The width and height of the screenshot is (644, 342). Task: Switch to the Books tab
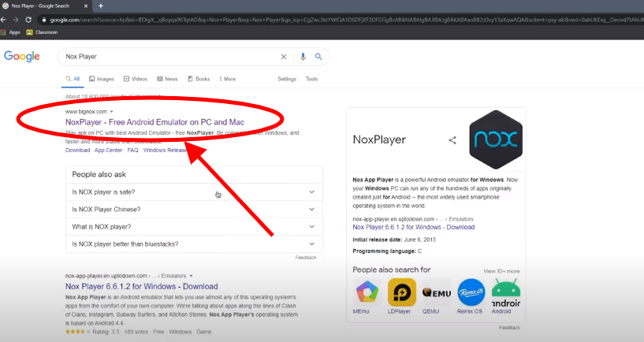[x=199, y=79]
